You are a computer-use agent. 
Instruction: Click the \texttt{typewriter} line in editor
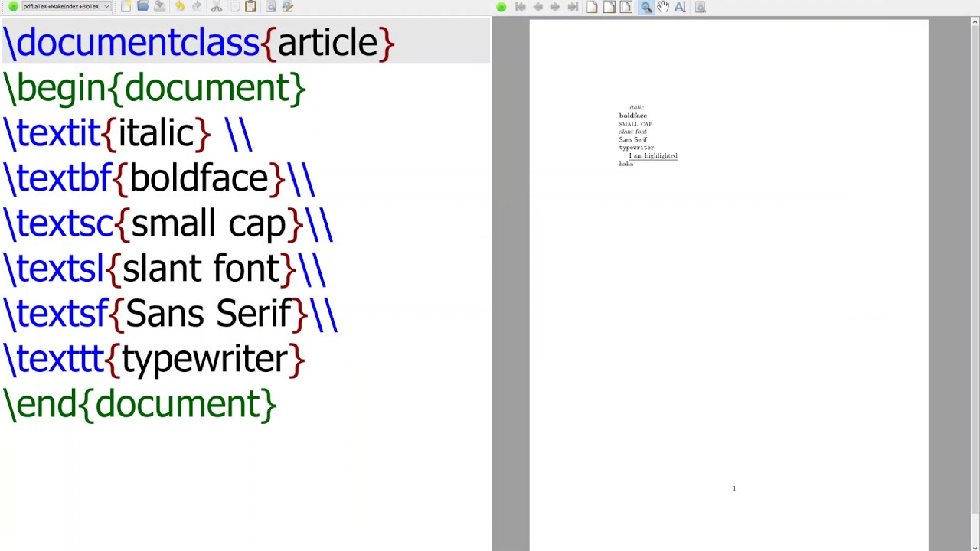tap(154, 359)
